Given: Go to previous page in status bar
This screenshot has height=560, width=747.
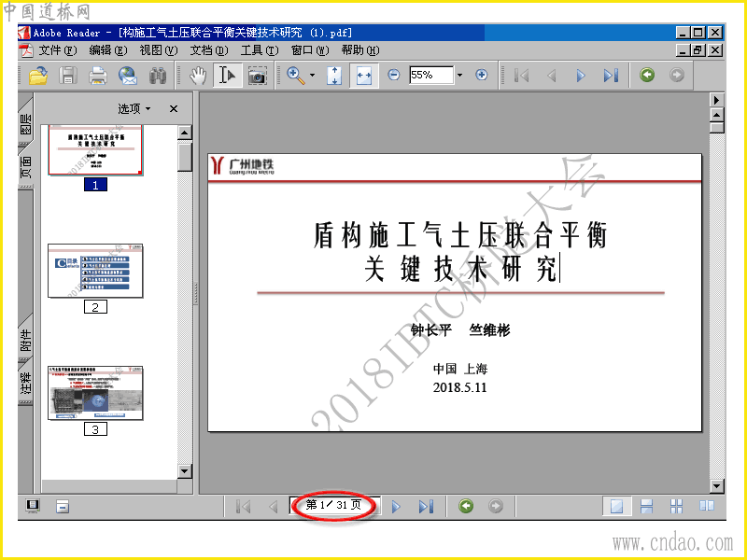Looking at the screenshot, I should click(x=273, y=507).
